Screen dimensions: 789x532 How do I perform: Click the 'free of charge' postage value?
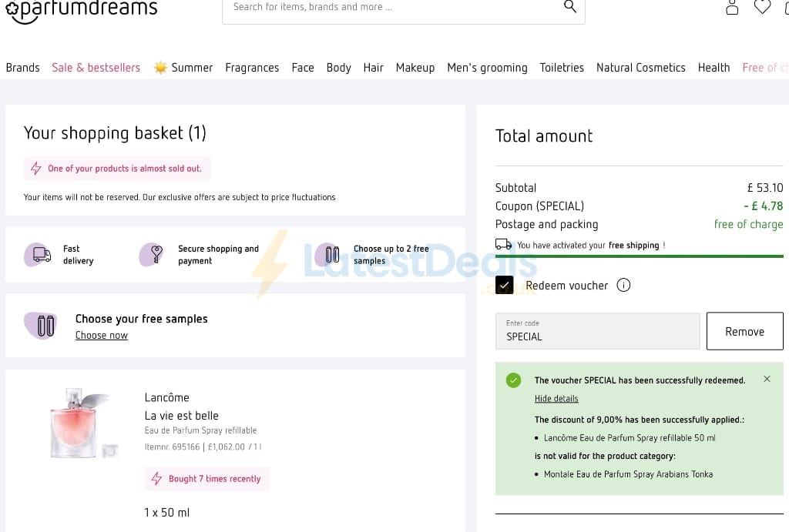coord(749,224)
